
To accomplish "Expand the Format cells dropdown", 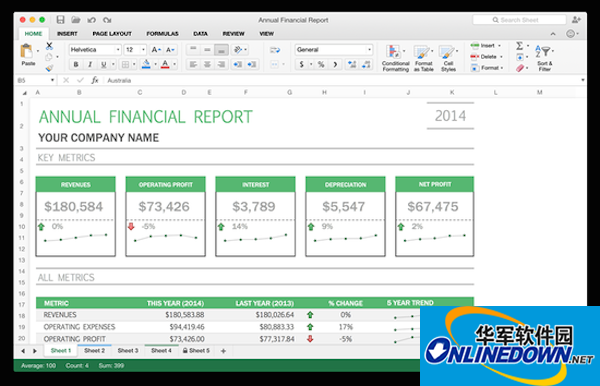I will pos(502,68).
